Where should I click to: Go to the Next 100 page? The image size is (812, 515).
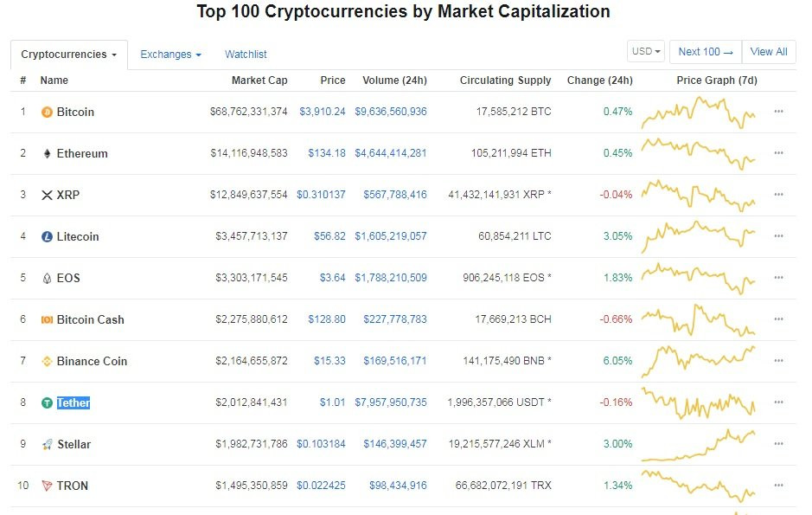point(705,52)
